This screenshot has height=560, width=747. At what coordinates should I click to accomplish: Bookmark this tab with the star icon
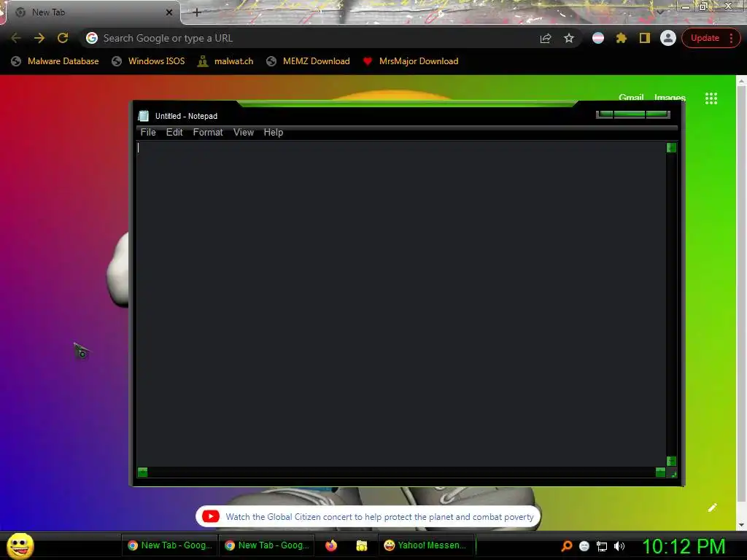click(569, 38)
